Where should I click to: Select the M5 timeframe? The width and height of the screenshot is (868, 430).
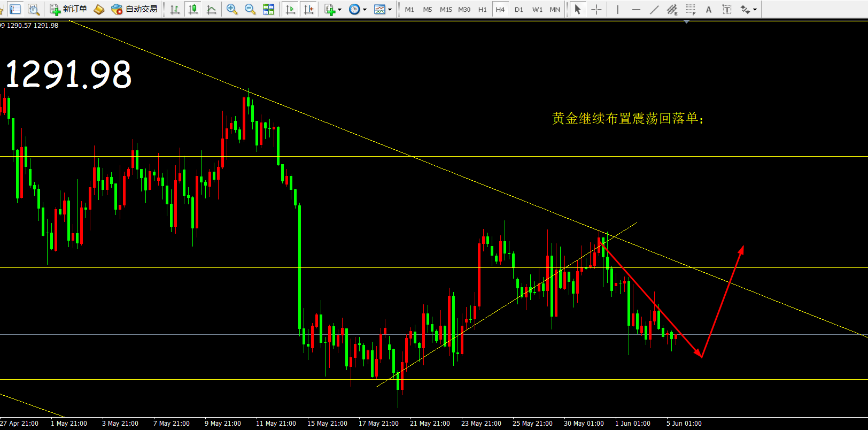tap(428, 10)
